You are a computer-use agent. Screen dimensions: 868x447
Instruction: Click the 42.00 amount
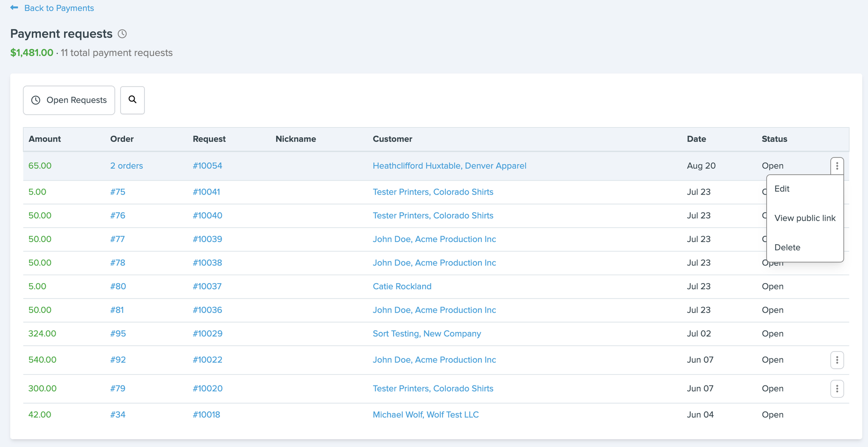point(40,414)
